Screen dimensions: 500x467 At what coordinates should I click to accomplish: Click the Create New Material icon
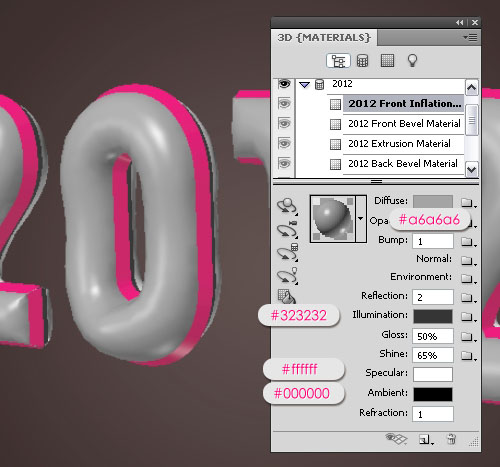tap(426, 440)
